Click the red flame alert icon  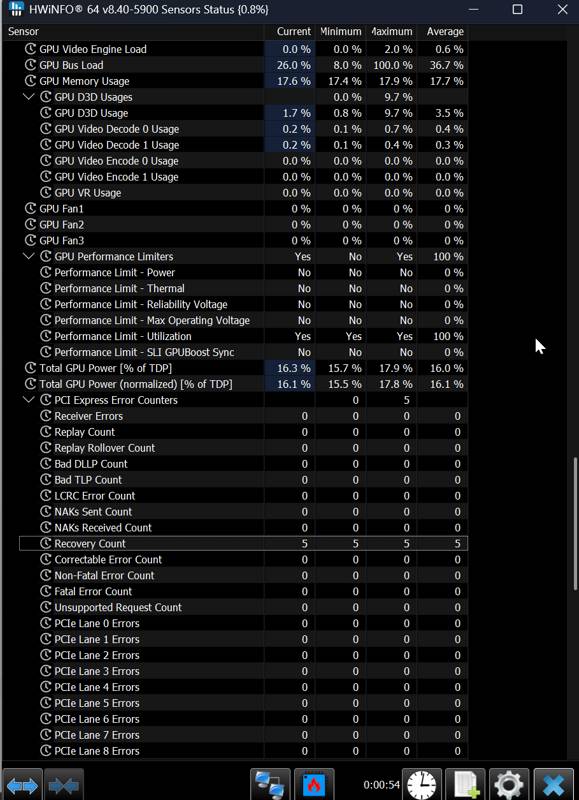click(314, 784)
